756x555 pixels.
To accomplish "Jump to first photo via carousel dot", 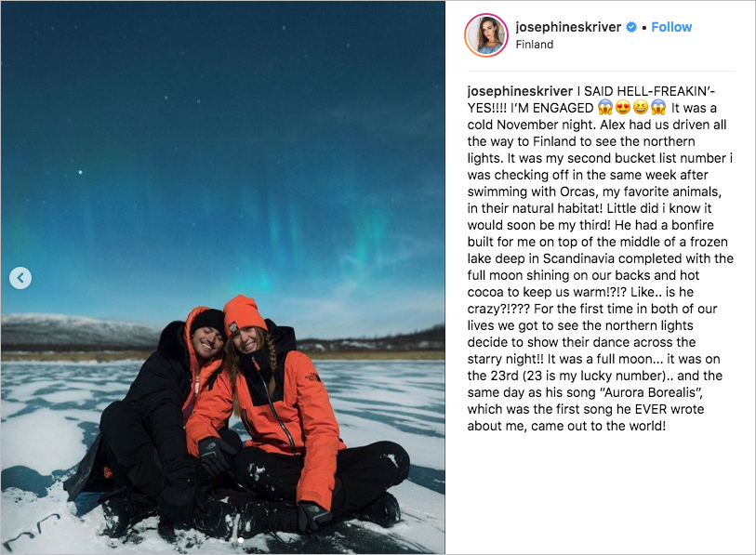I will tap(213, 540).
